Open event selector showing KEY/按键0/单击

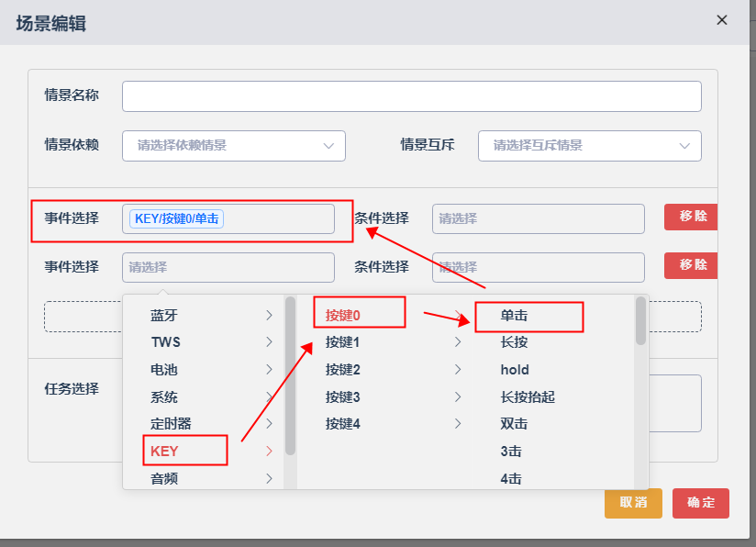228,219
